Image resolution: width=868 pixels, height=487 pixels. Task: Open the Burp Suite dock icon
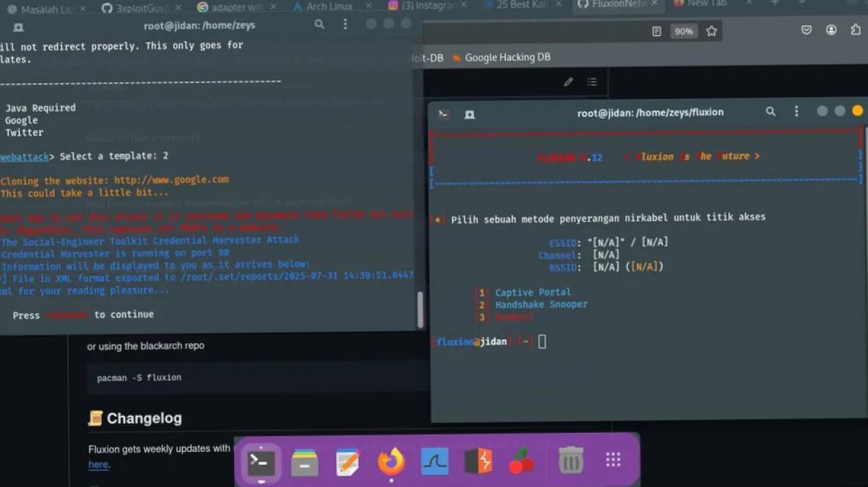coord(478,462)
